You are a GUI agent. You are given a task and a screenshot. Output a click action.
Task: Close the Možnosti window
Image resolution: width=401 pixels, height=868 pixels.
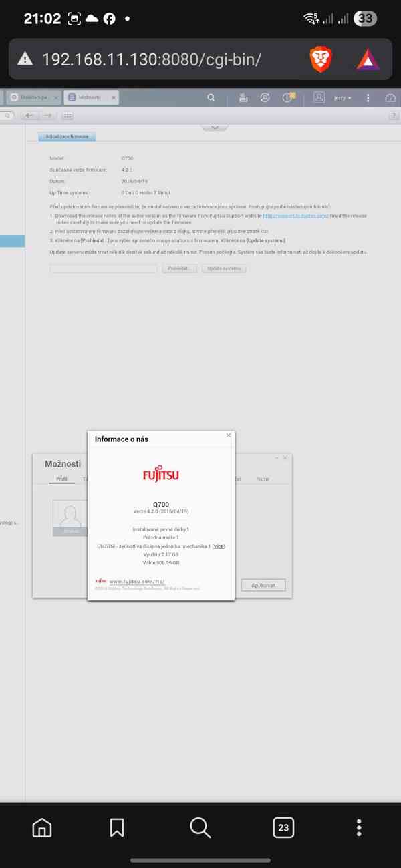285,458
